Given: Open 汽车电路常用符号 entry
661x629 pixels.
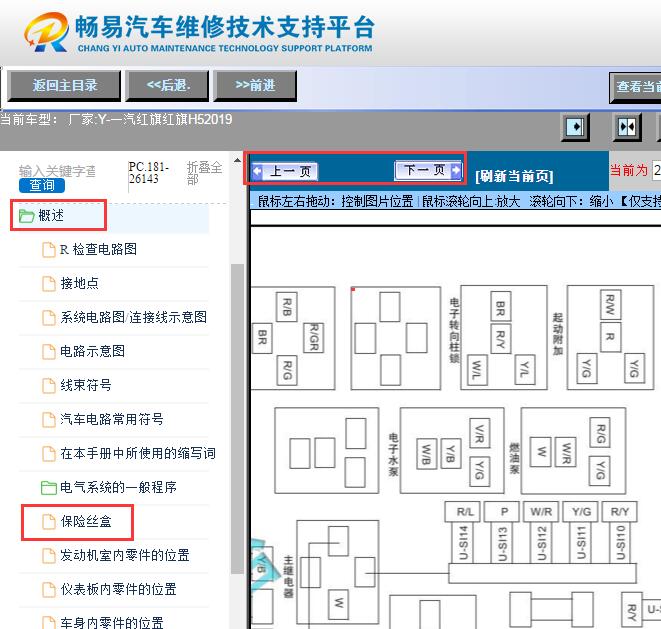Looking at the screenshot, I should coord(112,419).
